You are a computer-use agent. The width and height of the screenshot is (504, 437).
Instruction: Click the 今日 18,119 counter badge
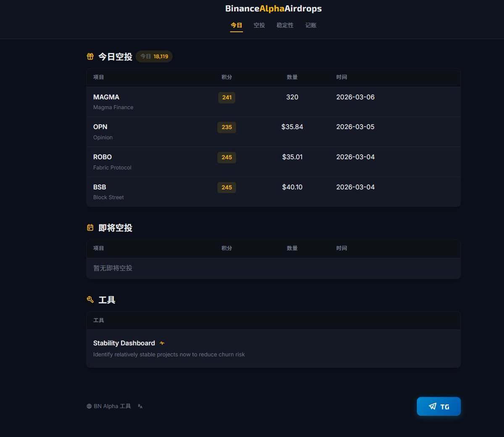click(154, 56)
